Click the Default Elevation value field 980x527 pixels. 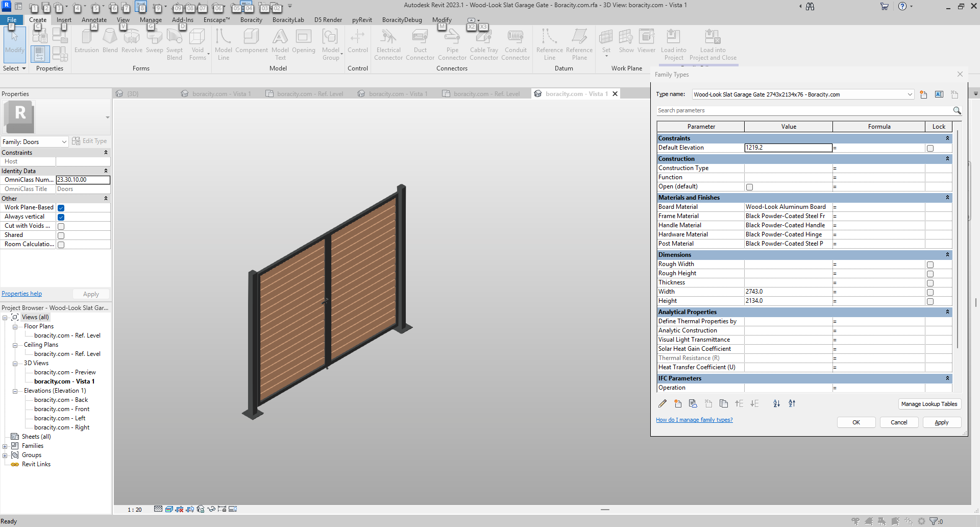(x=788, y=148)
